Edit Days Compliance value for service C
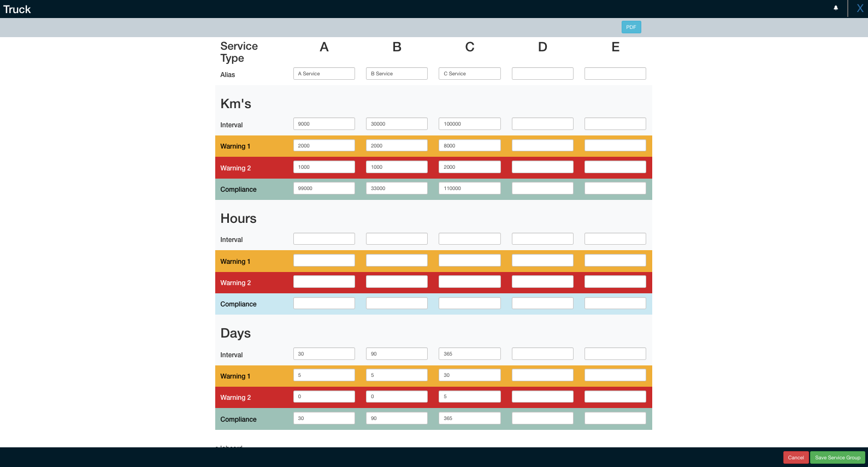Screen dimensions: 868x467 [469, 418]
